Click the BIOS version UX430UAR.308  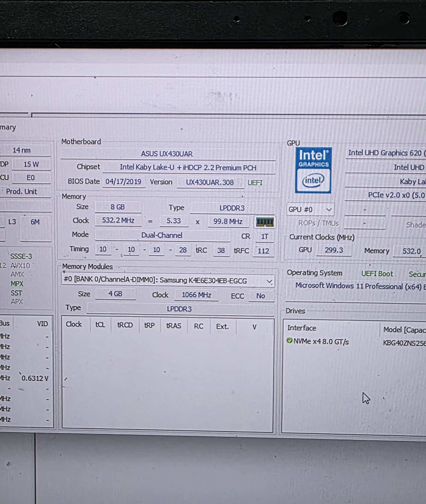[210, 182]
